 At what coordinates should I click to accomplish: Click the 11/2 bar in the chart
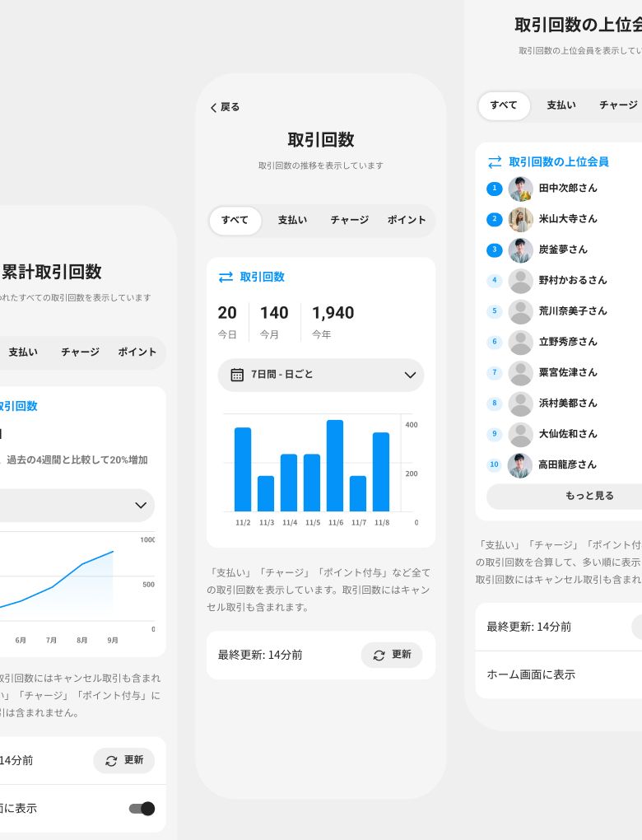coord(243,469)
